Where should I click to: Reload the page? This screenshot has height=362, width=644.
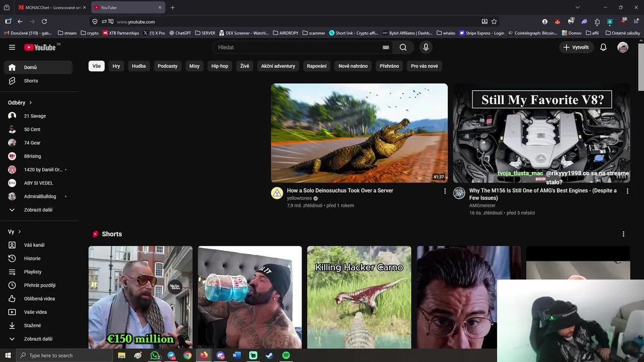tap(44, 22)
